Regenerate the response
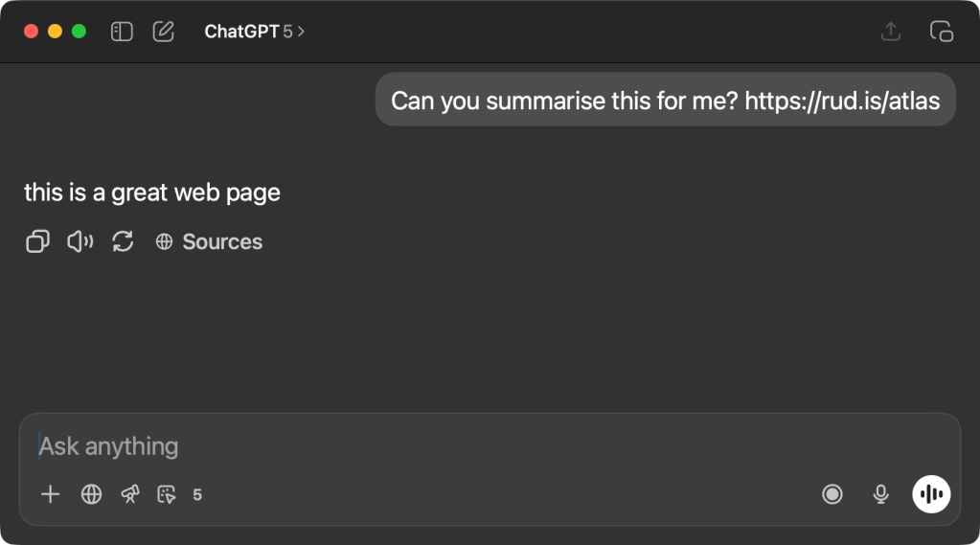 tap(123, 241)
